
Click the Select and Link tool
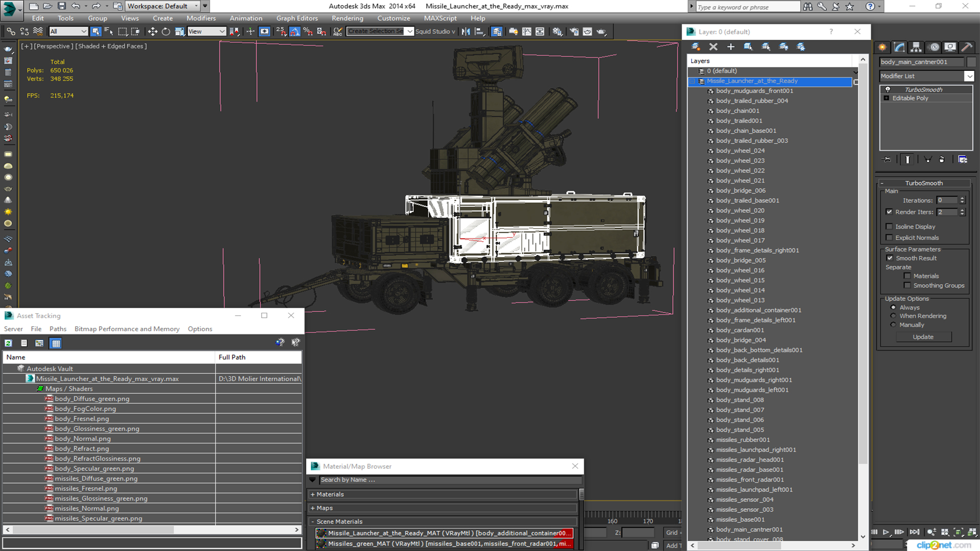click(x=11, y=32)
